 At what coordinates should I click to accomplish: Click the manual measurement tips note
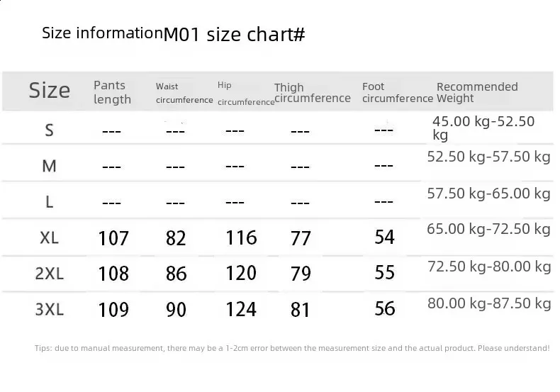292,348
